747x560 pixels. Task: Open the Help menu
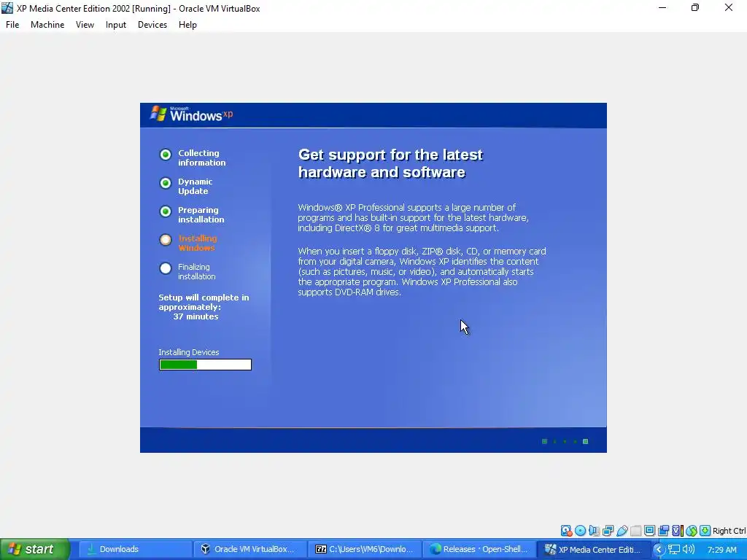coord(187,25)
